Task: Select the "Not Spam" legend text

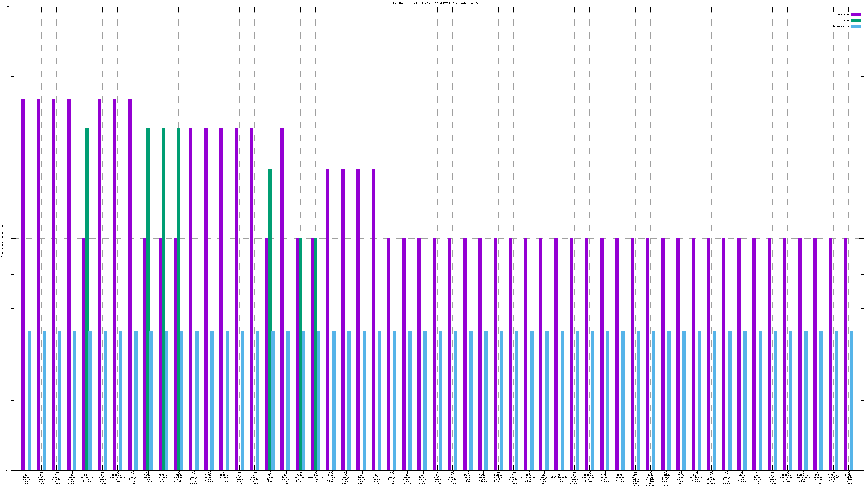Action: (x=844, y=14)
